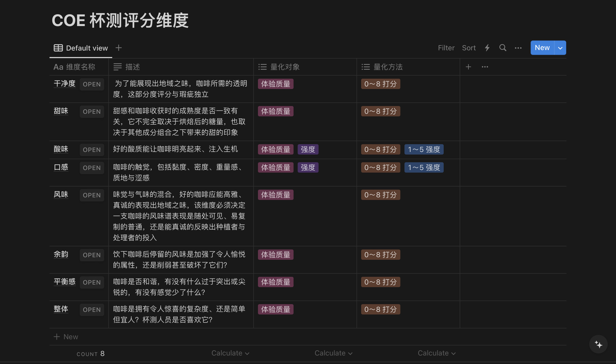Open the 干净度 row page

(x=92, y=84)
